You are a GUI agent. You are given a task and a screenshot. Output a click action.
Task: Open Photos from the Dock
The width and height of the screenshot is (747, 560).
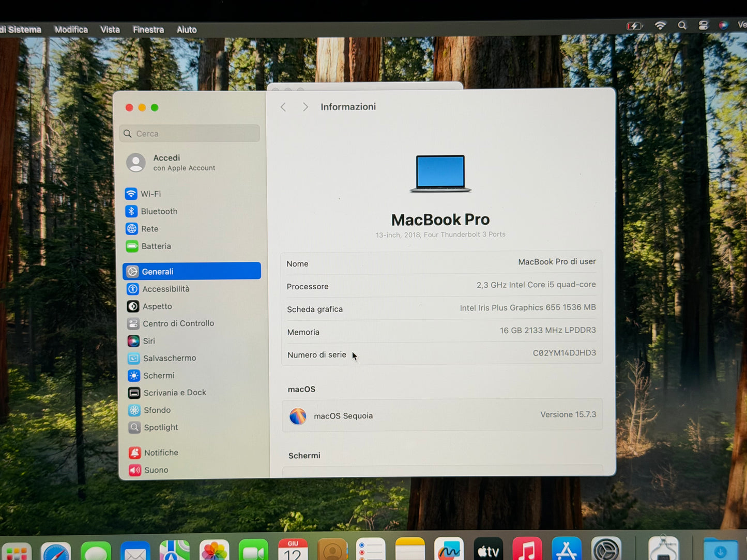(x=214, y=551)
